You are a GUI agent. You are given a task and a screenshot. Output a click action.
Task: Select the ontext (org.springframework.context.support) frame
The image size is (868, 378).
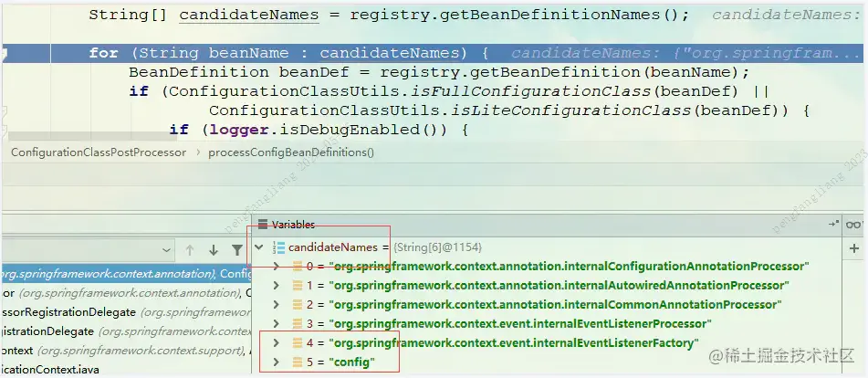[x=126, y=351]
